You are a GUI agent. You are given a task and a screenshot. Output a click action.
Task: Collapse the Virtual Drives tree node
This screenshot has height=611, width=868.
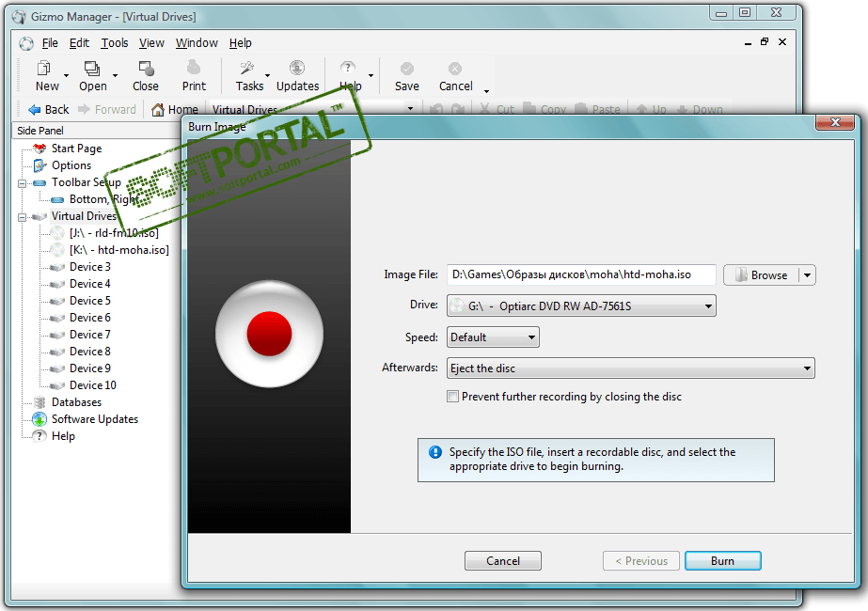23,217
